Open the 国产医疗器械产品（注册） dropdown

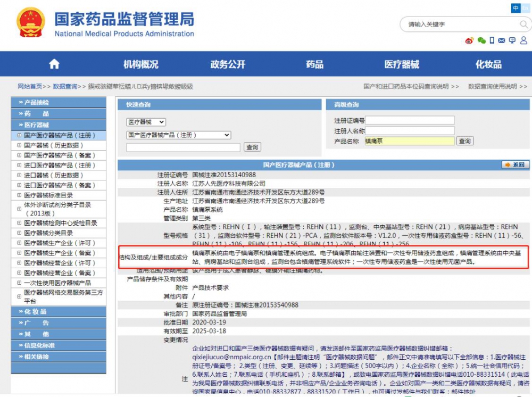[x=178, y=135]
